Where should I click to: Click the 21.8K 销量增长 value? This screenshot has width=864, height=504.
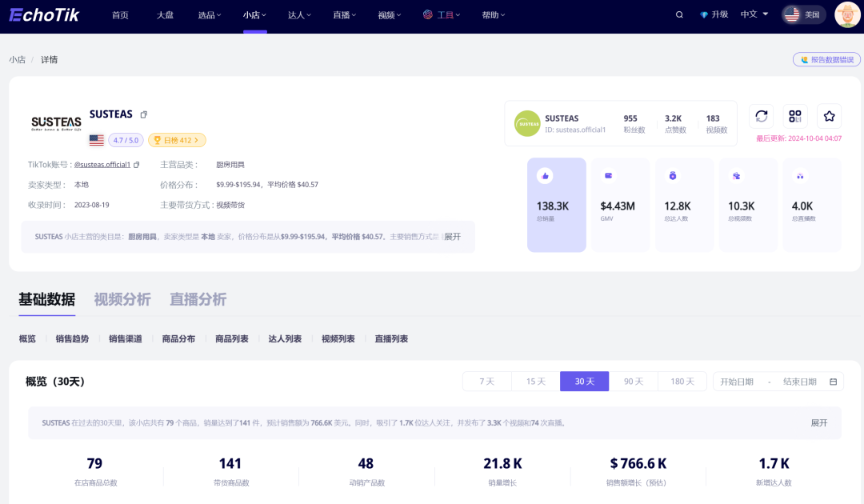[x=502, y=464]
